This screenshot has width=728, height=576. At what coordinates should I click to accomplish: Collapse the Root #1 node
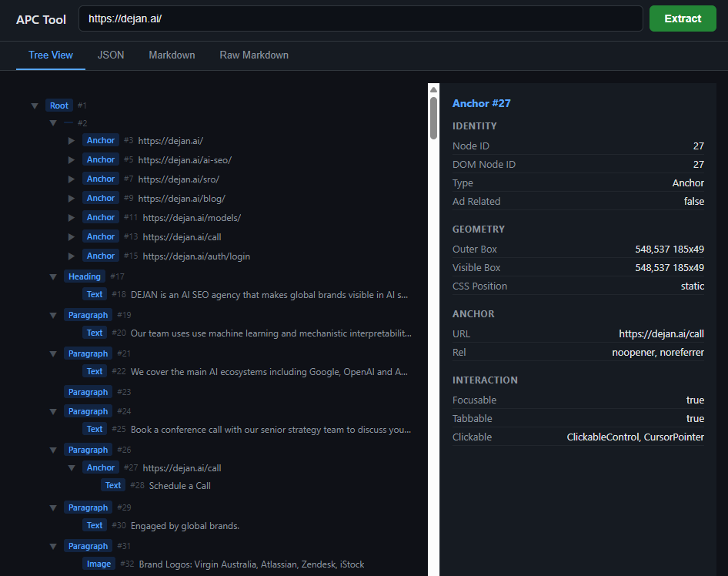pyautogui.click(x=35, y=106)
